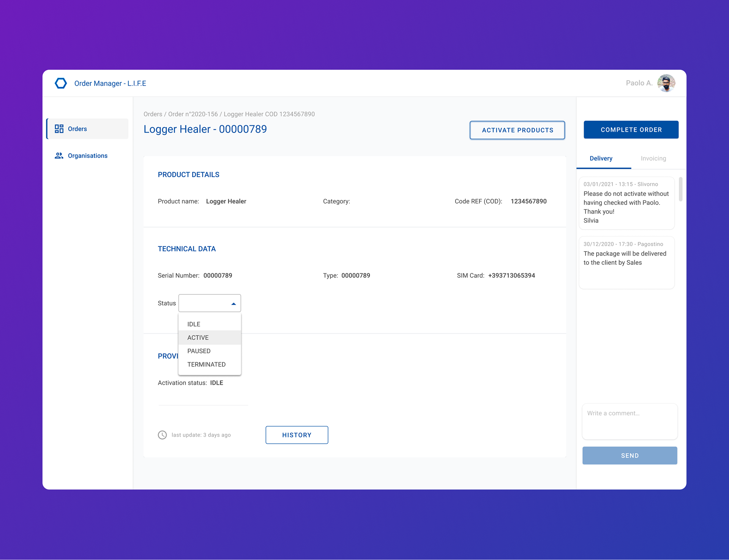Click the SIM Card number +393713065394
The height and width of the screenshot is (560, 729).
tap(511, 275)
